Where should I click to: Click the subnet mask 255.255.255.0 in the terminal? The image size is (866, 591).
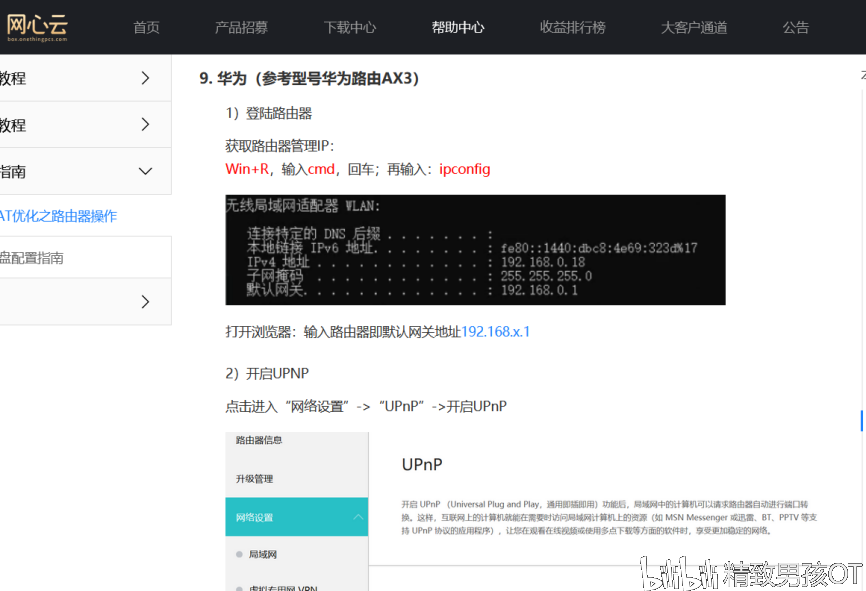[x=546, y=276]
